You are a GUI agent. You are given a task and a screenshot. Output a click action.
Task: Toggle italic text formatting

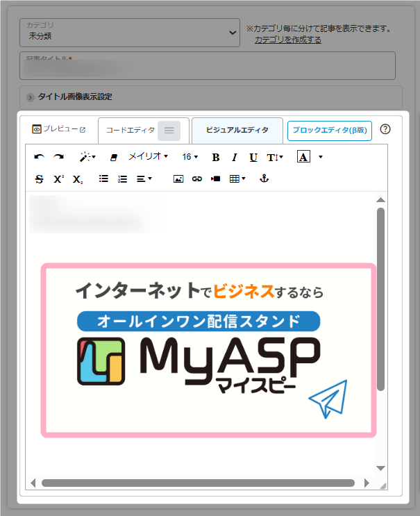(235, 158)
